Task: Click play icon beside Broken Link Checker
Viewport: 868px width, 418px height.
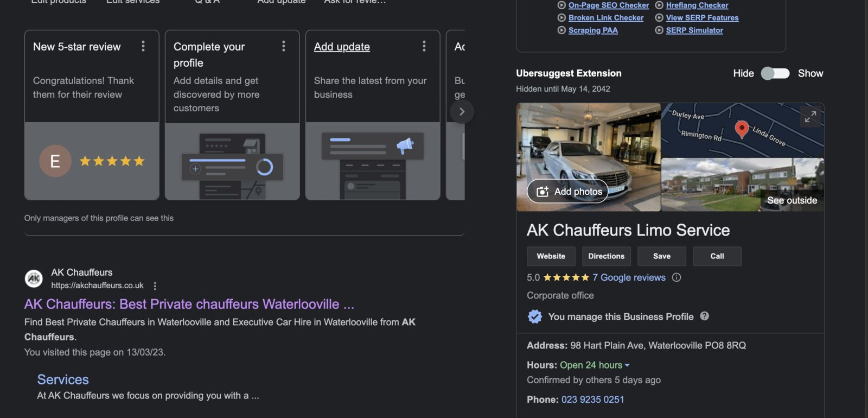Action: [561, 18]
